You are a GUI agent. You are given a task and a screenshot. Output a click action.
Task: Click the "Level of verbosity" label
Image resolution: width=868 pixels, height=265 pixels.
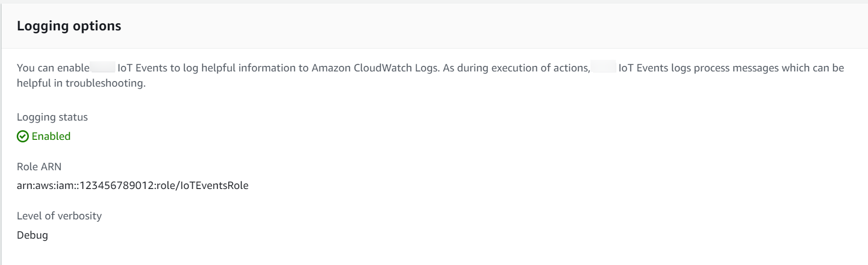(x=59, y=216)
